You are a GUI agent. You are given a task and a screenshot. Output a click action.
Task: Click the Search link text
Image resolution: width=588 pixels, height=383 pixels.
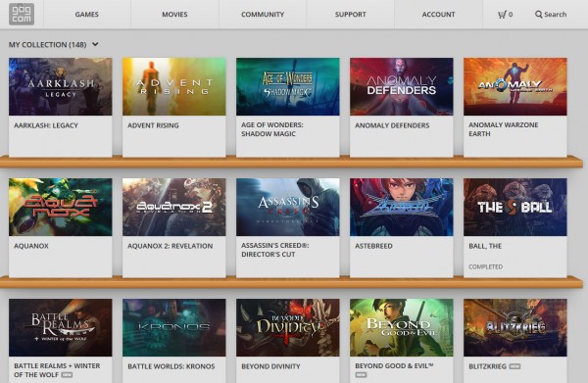click(556, 15)
